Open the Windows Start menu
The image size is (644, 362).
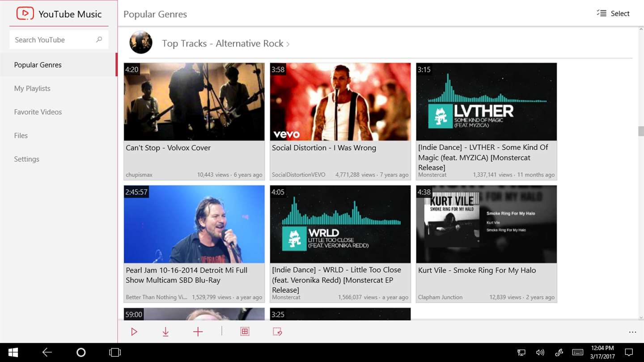[x=13, y=353]
